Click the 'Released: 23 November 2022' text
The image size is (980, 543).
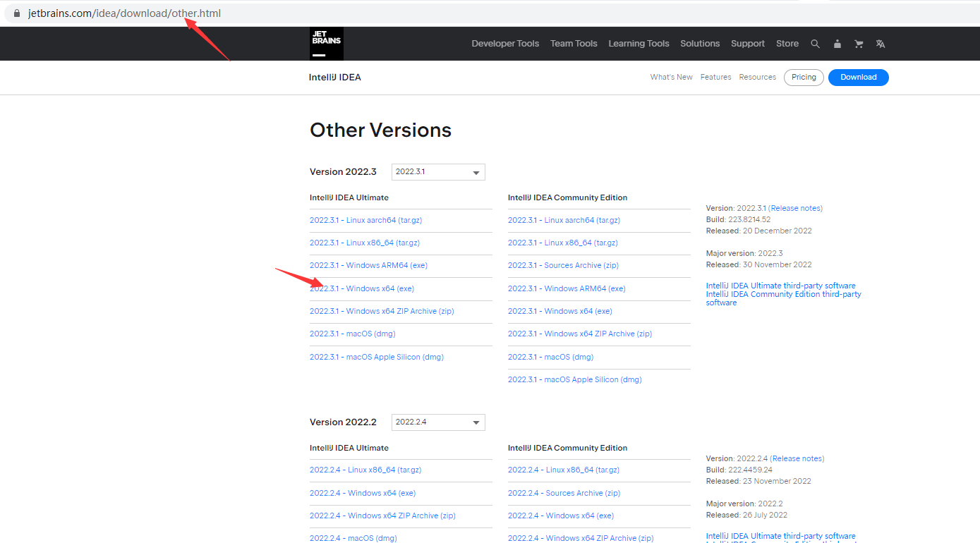tap(758, 481)
